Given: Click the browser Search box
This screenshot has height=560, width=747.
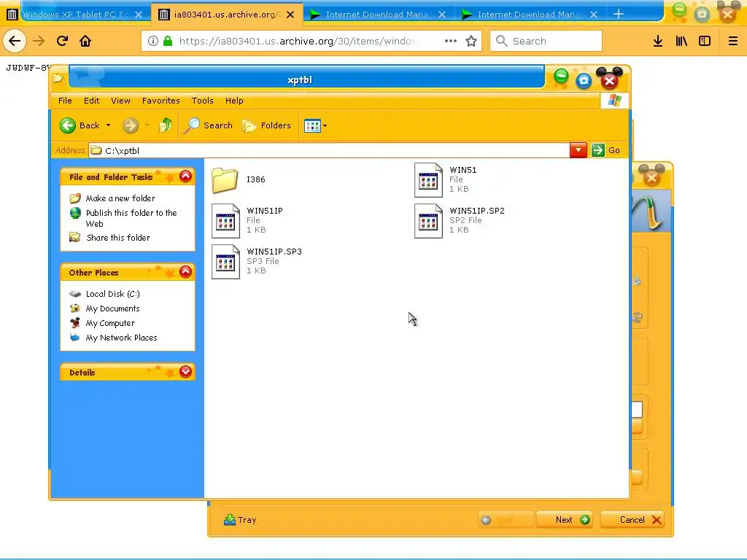Looking at the screenshot, I should [546, 41].
